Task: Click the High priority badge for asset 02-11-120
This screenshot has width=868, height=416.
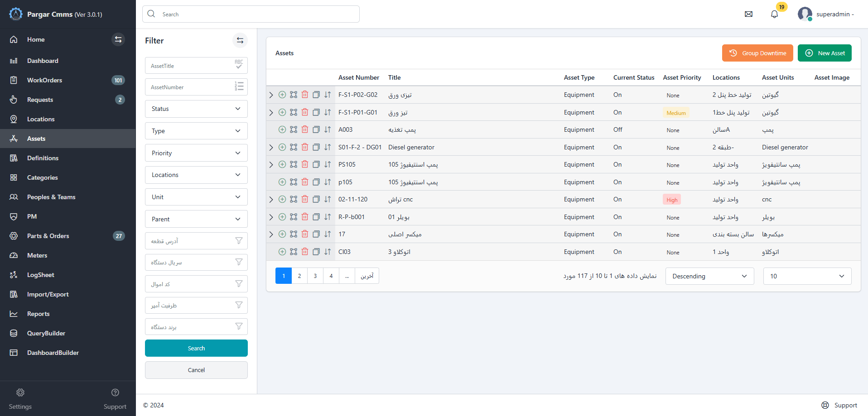Action: pos(672,200)
